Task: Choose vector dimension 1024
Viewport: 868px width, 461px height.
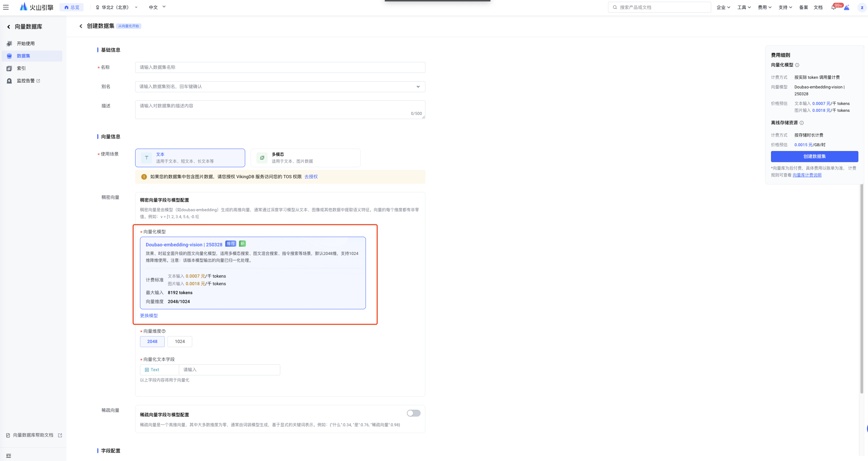Action: 180,342
